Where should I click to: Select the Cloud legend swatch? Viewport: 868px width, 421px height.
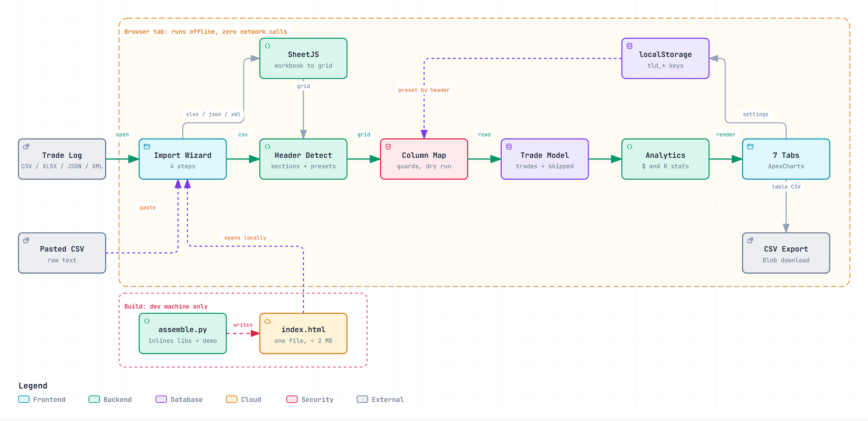[231, 399]
